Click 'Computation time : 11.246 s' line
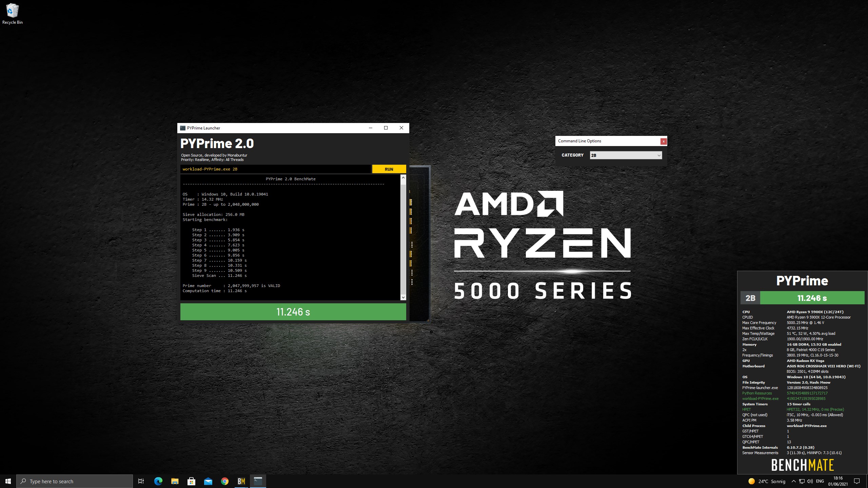This screenshot has height=488, width=868. click(x=215, y=291)
